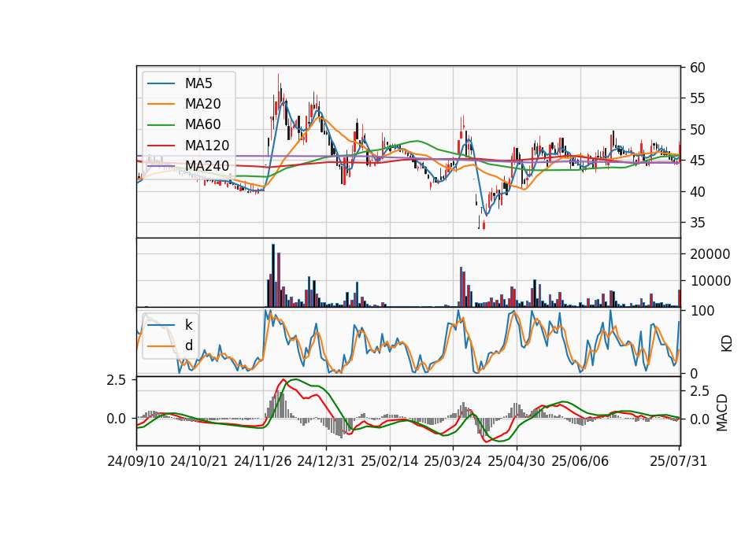756x543 pixels.
Task: Click the price axis value 55
Action: coord(697,99)
